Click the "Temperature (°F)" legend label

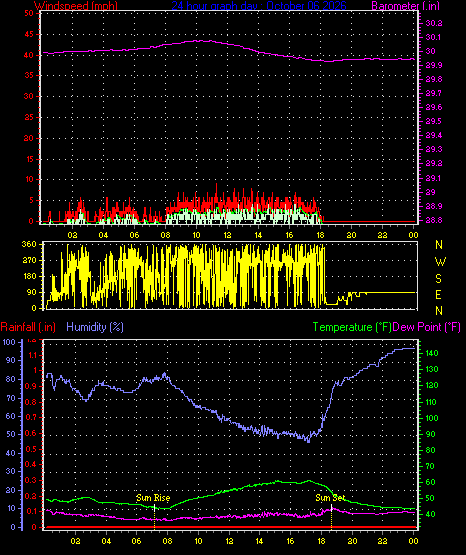coord(352,327)
